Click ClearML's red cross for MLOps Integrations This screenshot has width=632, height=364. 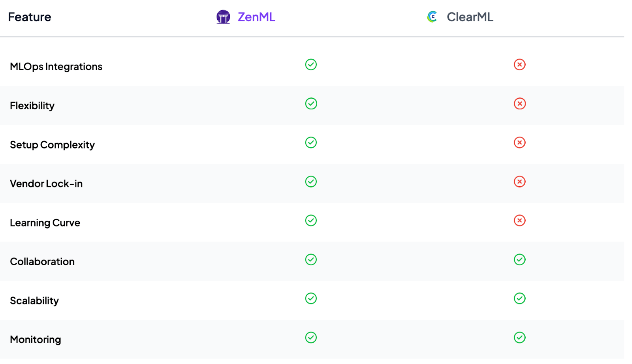519,65
